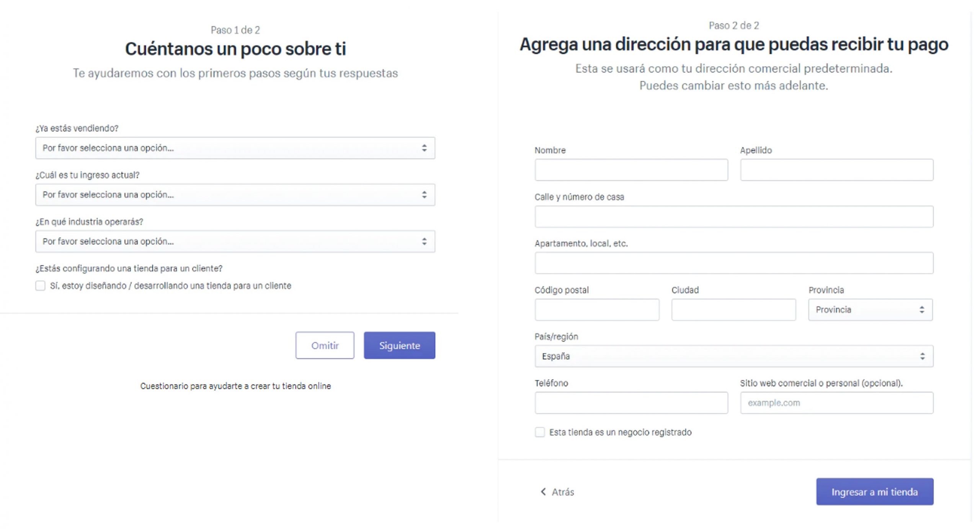Open the '¿Ya estás vendiendo?' dropdown
Viewport: 980px width, 529px height.
[235, 148]
